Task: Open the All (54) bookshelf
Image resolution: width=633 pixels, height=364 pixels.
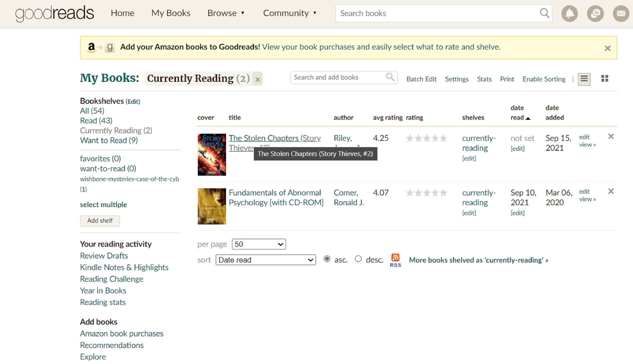Action: (x=92, y=111)
